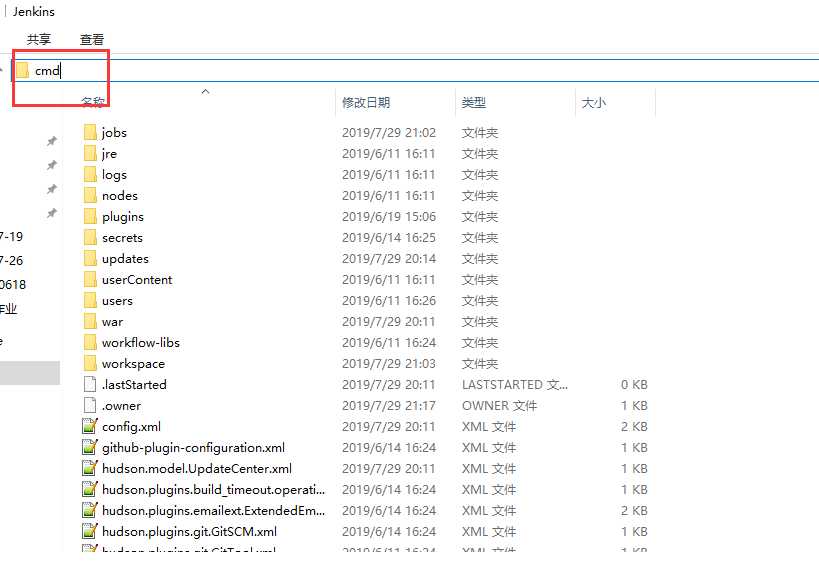Select the workspace folder name
The width and height of the screenshot is (819, 576).
pyautogui.click(x=133, y=364)
